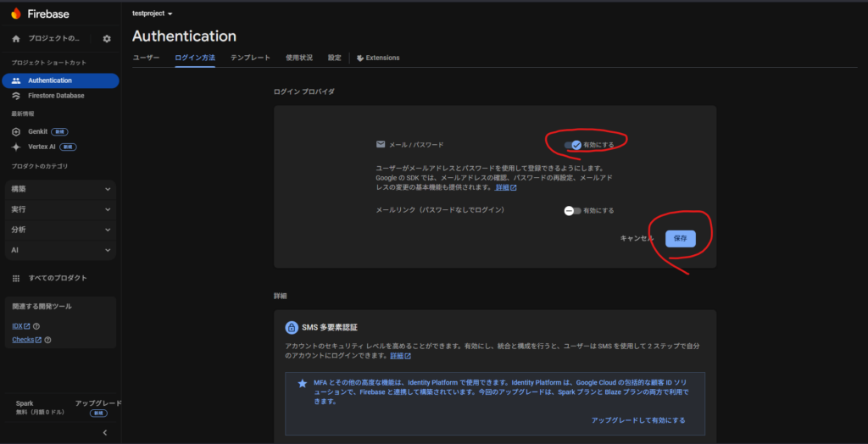Switch to the テンプレート tab
This screenshot has width=868, height=444.
(x=250, y=58)
